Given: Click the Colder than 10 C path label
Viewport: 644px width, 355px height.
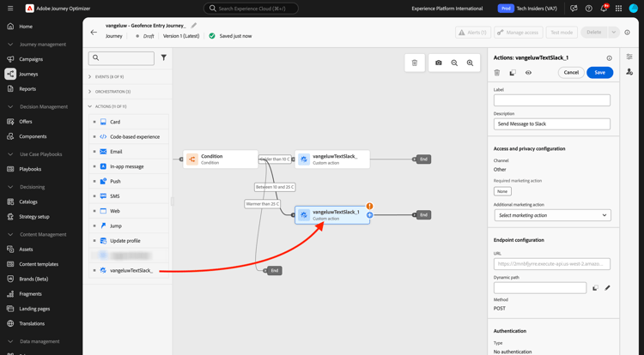Looking at the screenshot, I should point(275,159).
